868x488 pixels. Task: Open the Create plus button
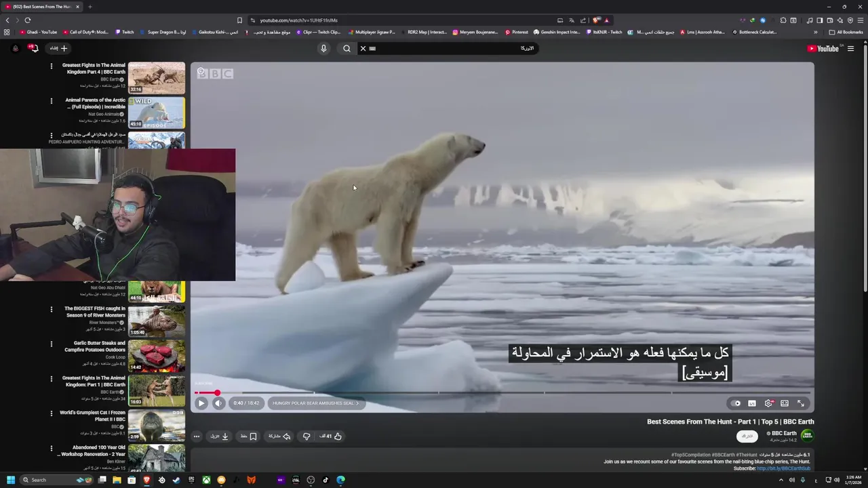[x=59, y=48]
